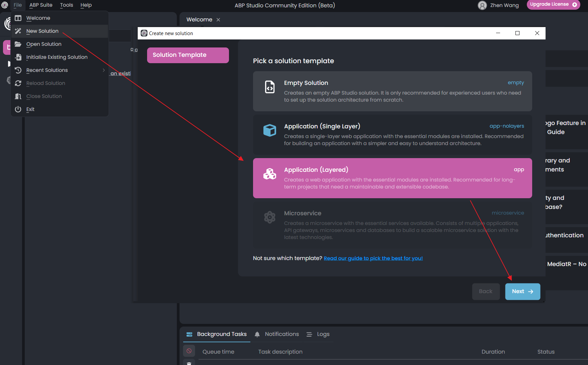Viewport: 588px width, 365px height.
Task: Switch to Logs tab
Action: coord(318,334)
